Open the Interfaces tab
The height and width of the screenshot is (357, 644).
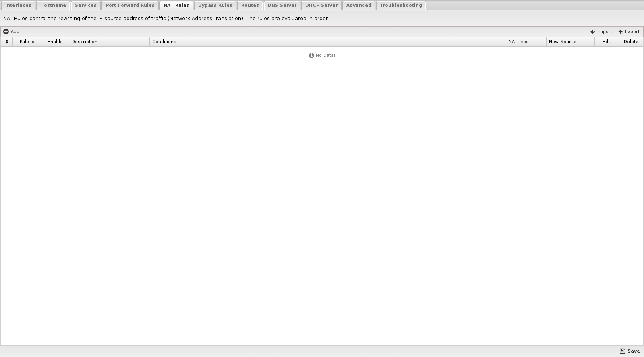click(18, 5)
